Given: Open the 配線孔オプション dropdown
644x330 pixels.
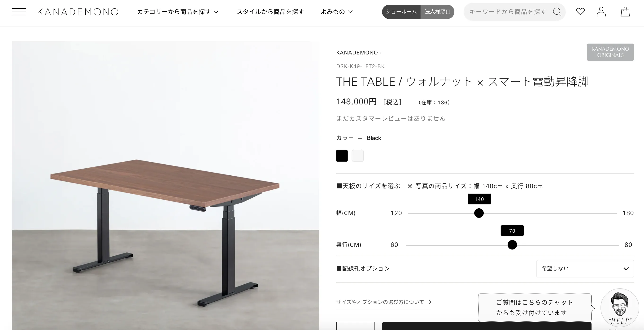Looking at the screenshot, I should click(x=585, y=269).
